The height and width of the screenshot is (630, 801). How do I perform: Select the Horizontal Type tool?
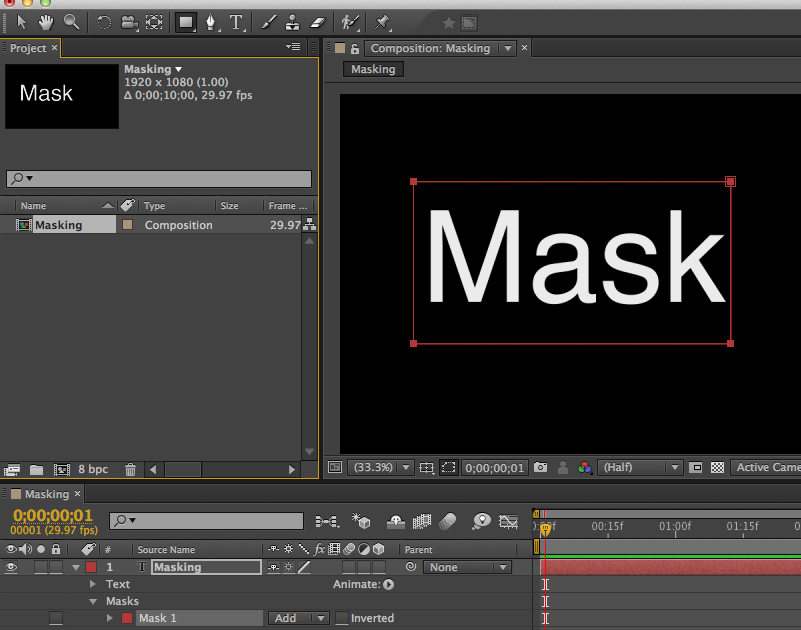pyautogui.click(x=237, y=21)
